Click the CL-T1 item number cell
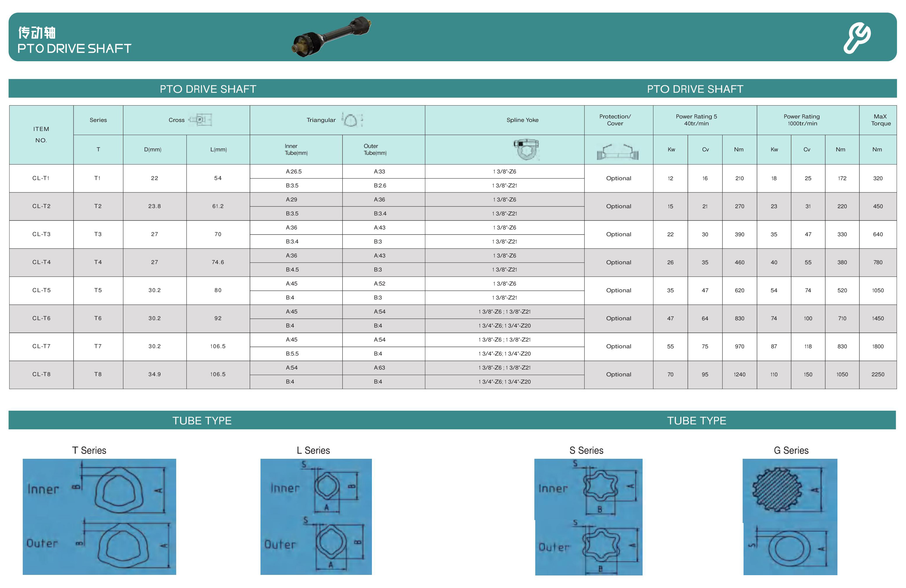The width and height of the screenshot is (906, 588). pos(41,178)
